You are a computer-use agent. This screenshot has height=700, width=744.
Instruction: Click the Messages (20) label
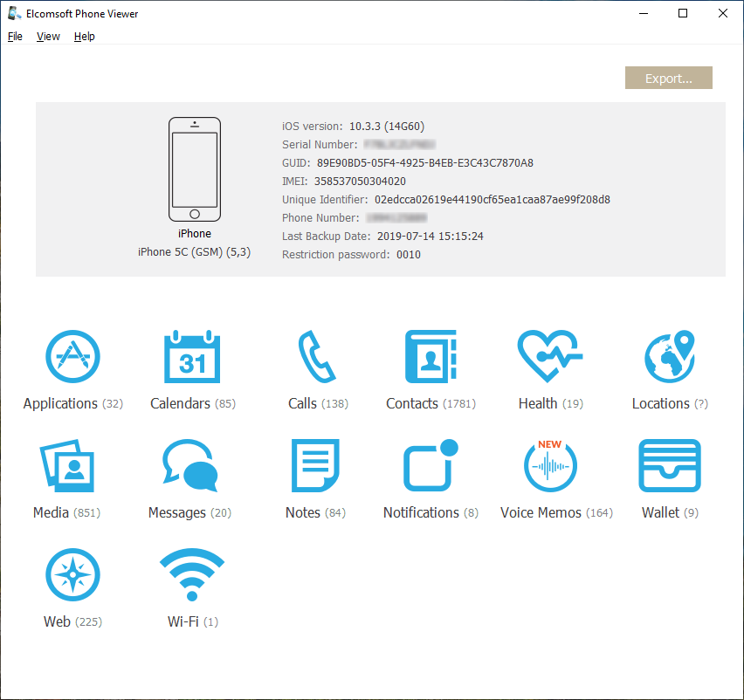coord(189,512)
